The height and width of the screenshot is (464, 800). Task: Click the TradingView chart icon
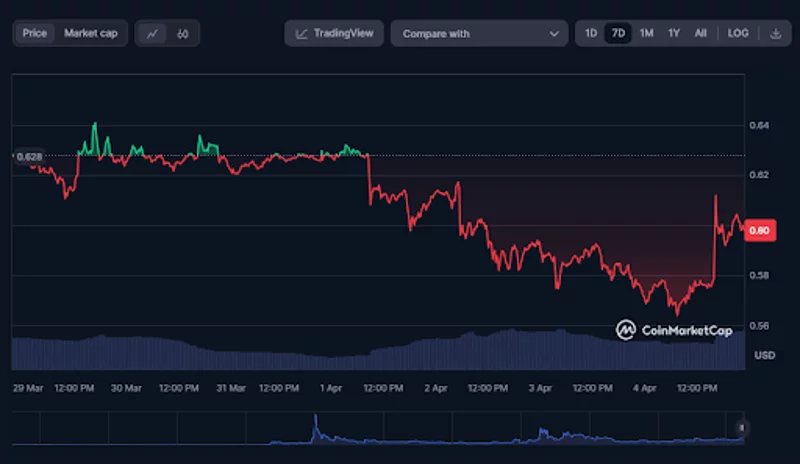tap(302, 33)
